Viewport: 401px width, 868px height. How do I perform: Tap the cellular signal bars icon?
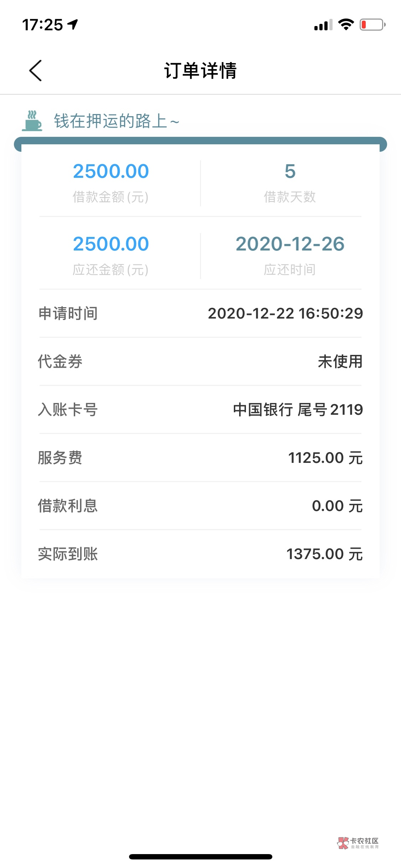coord(323,25)
